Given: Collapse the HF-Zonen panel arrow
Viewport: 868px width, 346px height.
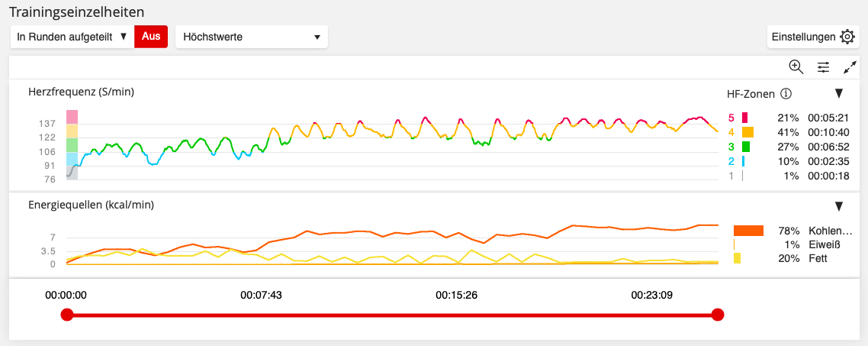Looking at the screenshot, I should [839, 93].
